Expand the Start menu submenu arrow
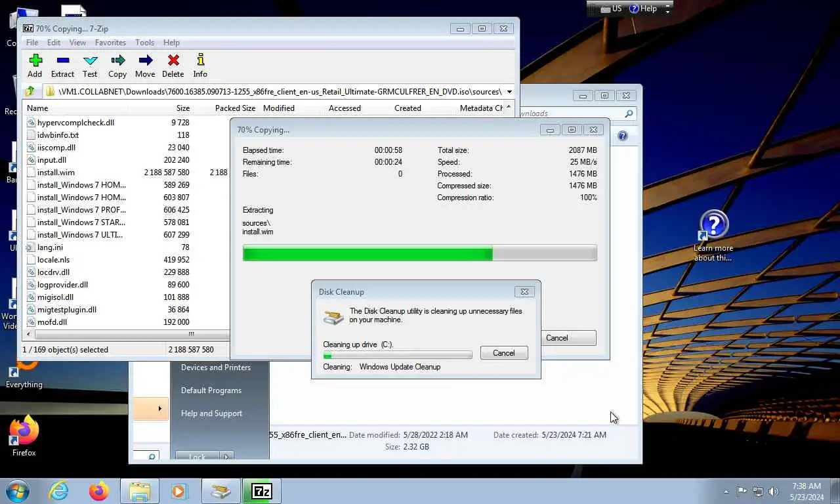Image resolution: width=840 pixels, height=504 pixels. click(159, 408)
